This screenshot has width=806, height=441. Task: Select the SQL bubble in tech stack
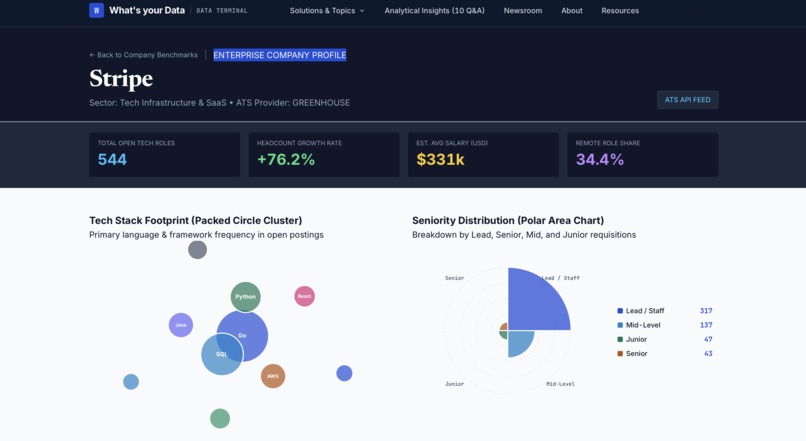(222, 354)
